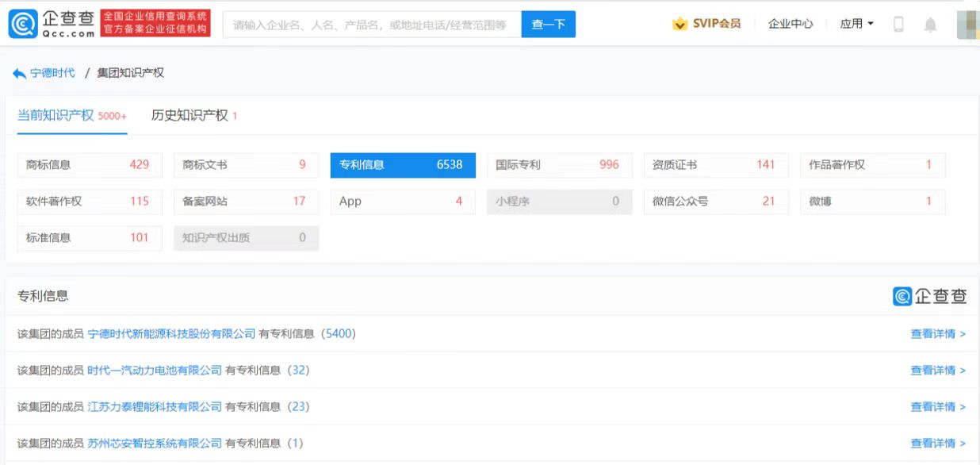Viewport: 980px width, 465px height.
Task: Select the App 4 category
Action: point(403,202)
